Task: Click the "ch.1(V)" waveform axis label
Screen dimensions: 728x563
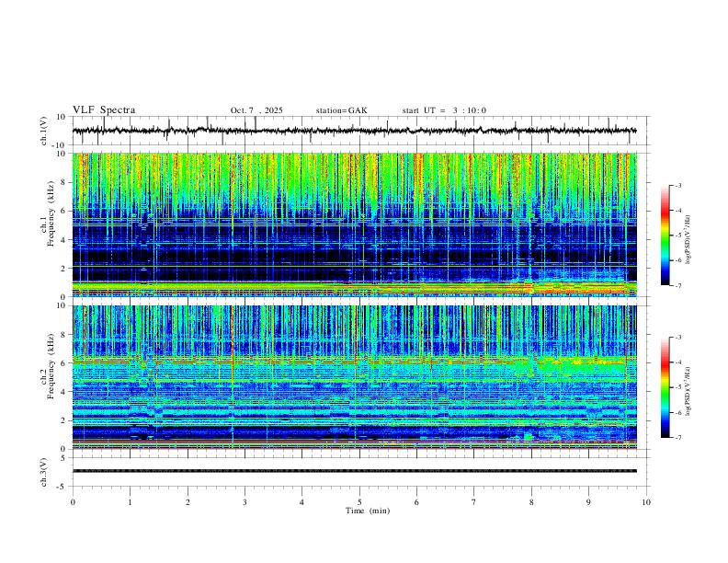Action: point(44,131)
